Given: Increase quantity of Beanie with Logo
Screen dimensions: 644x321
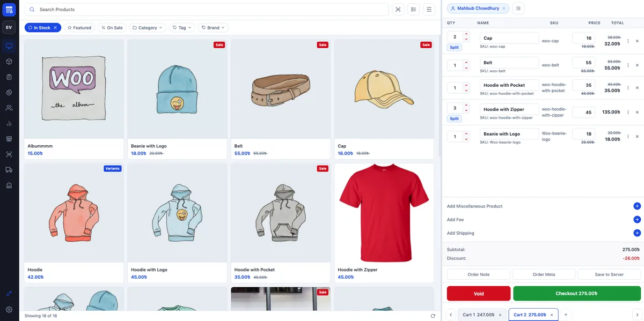Looking at the screenshot, I should coord(466,133).
